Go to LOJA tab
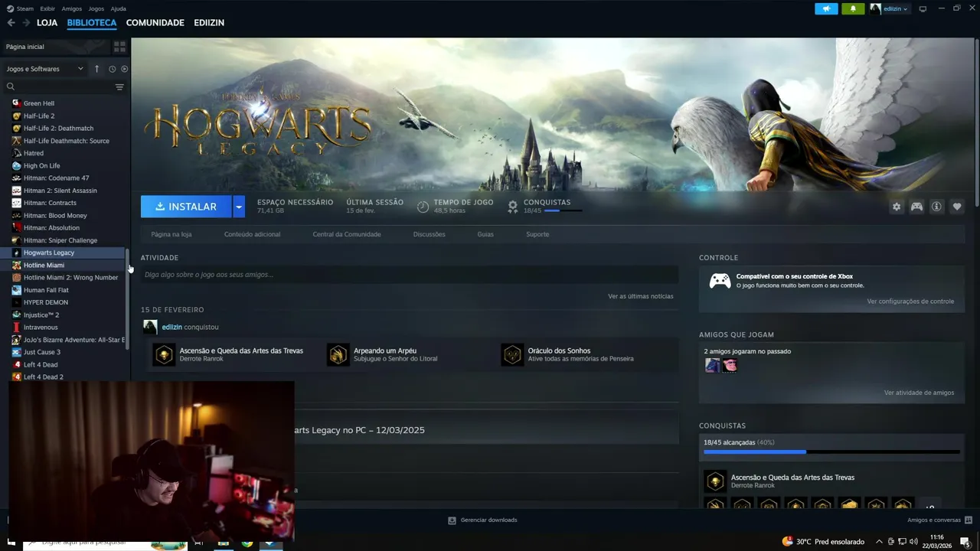The height and width of the screenshot is (551, 980). pyautogui.click(x=47, y=23)
